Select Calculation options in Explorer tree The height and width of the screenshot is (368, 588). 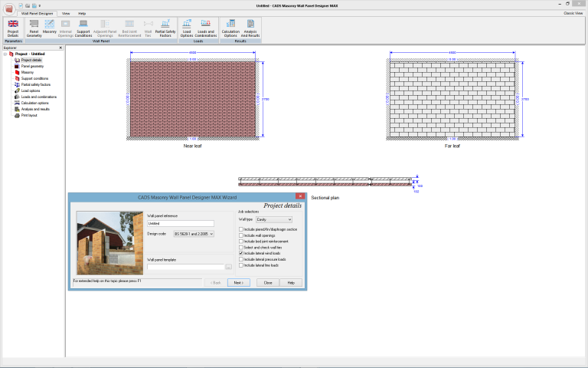(x=34, y=103)
